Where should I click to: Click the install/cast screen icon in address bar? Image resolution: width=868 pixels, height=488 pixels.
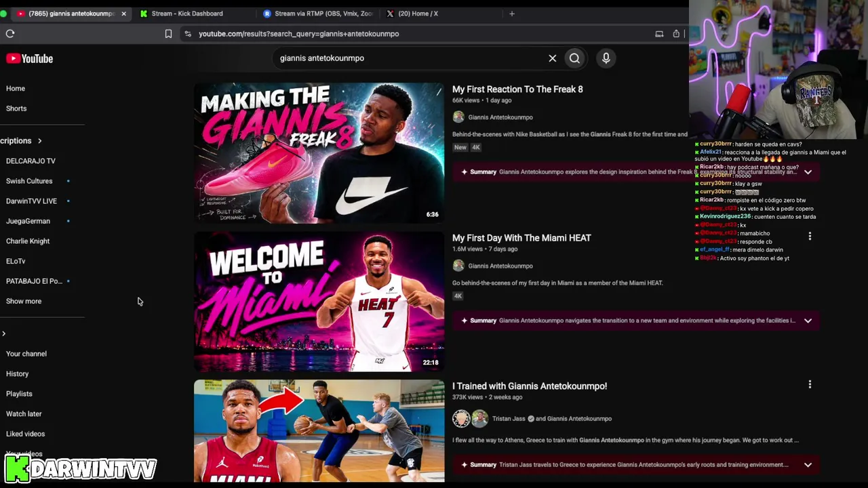[659, 34]
